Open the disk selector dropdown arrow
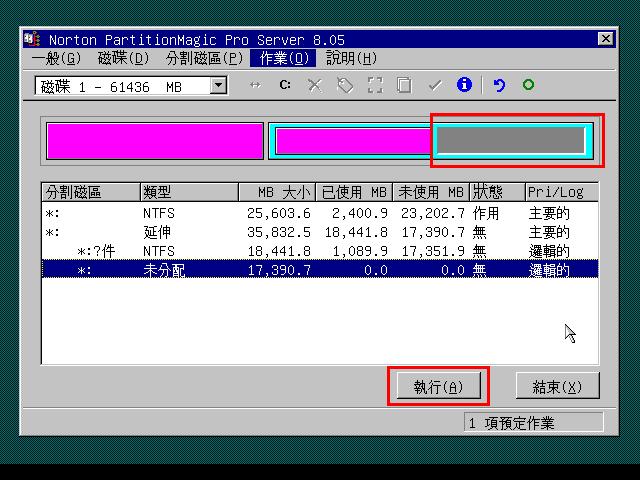The image size is (640, 480). tap(219, 86)
